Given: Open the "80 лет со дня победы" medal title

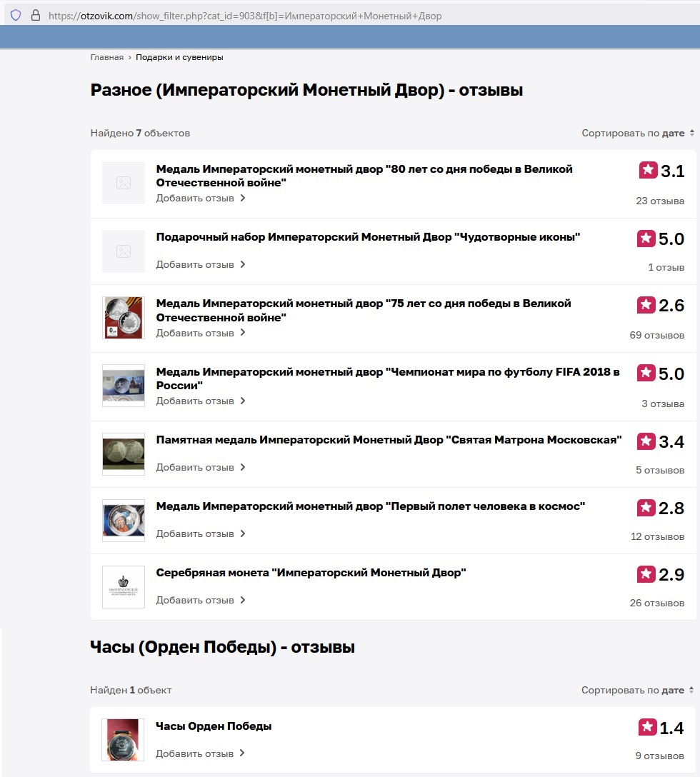Looking at the screenshot, I should point(364,176).
